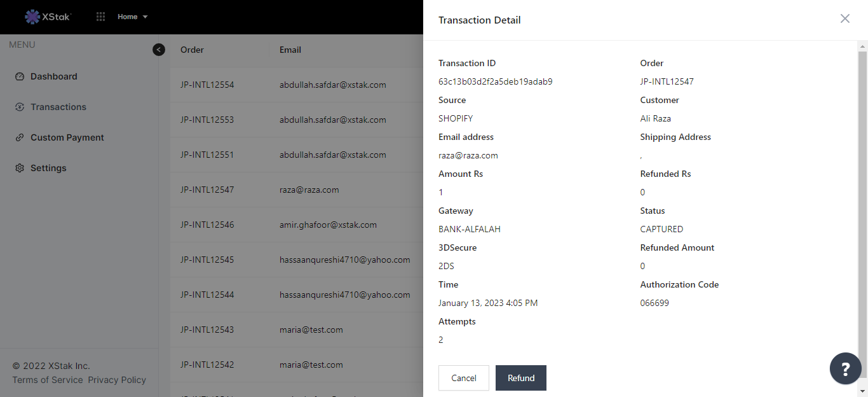
Task: Click the Order column header
Action: click(x=192, y=50)
